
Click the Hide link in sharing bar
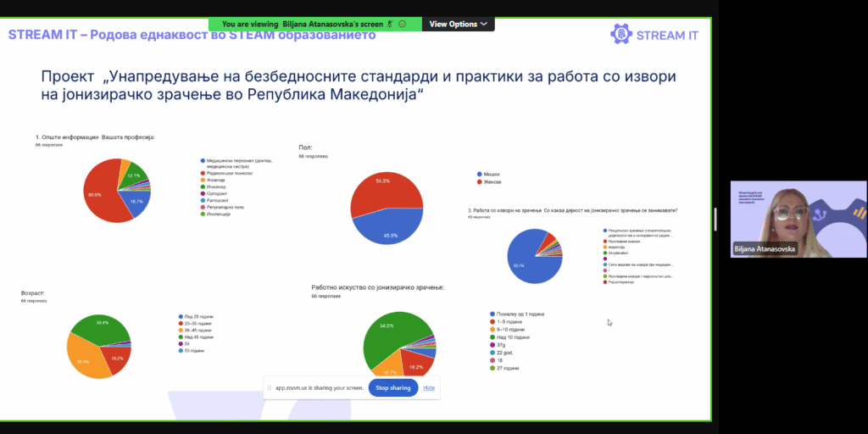click(429, 387)
